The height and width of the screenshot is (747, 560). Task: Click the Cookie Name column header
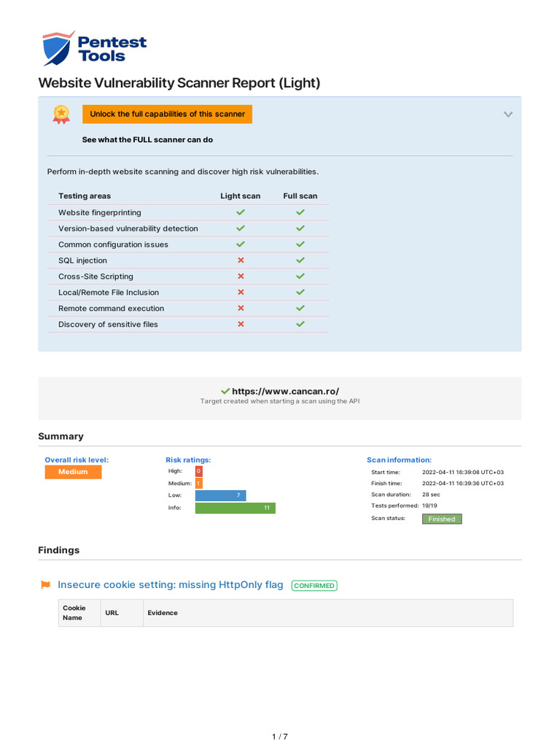[x=79, y=613]
